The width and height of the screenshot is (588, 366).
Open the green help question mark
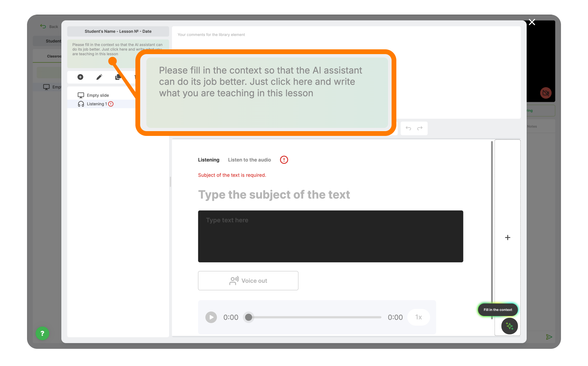[42, 334]
